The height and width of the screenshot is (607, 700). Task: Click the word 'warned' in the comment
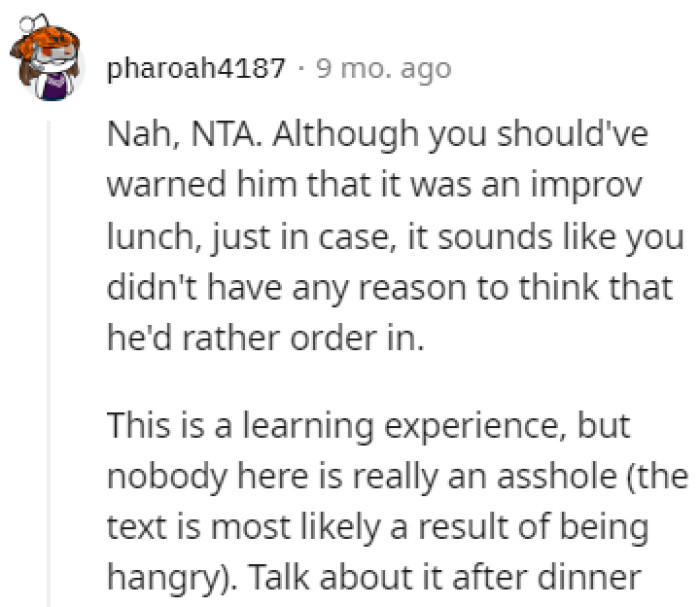tap(167, 185)
